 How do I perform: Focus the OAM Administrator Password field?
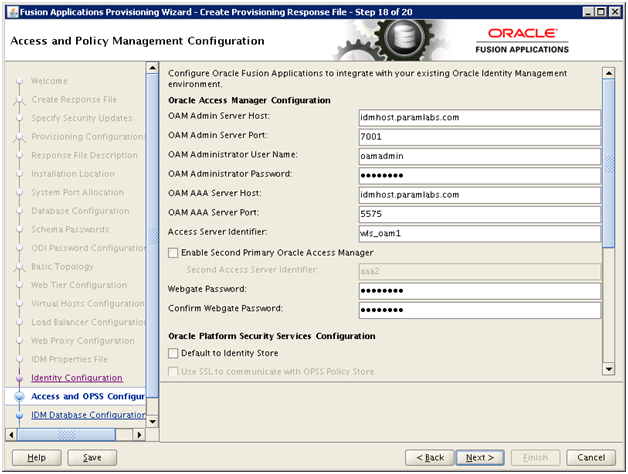click(x=480, y=175)
